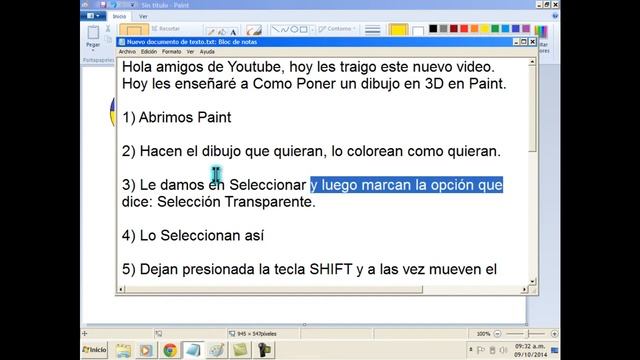
Task: Click the line '1) Abrimos Paint'
Action: [x=177, y=118]
